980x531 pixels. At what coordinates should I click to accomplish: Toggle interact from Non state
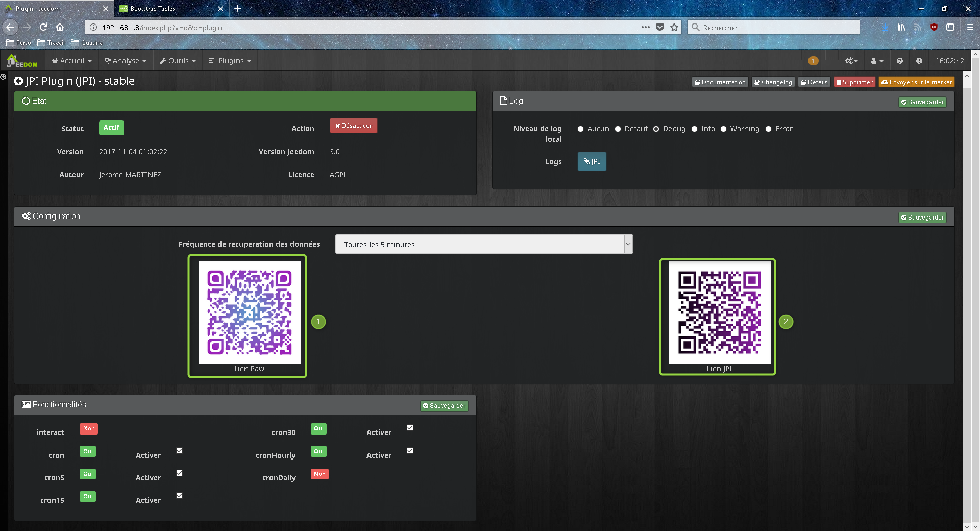click(88, 429)
